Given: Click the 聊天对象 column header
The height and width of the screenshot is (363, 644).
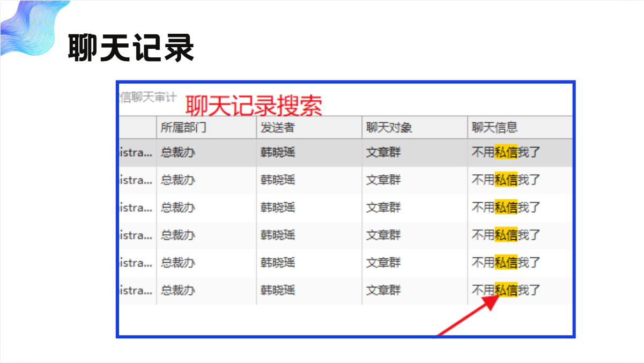Looking at the screenshot, I should (389, 128).
